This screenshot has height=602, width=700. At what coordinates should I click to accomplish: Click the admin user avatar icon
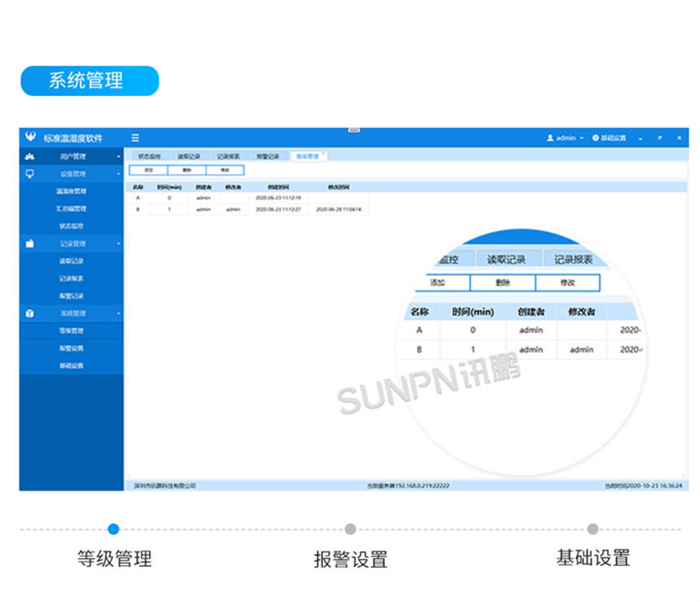coord(549,138)
